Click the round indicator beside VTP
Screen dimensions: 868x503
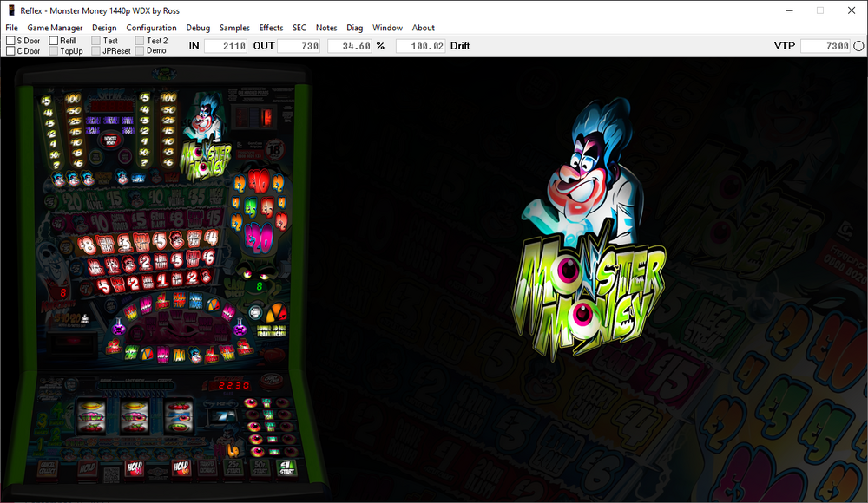click(x=858, y=46)
